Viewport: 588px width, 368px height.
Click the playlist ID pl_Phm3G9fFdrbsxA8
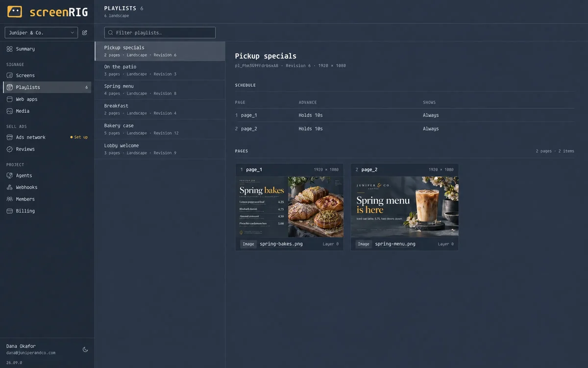coord(256,66)
